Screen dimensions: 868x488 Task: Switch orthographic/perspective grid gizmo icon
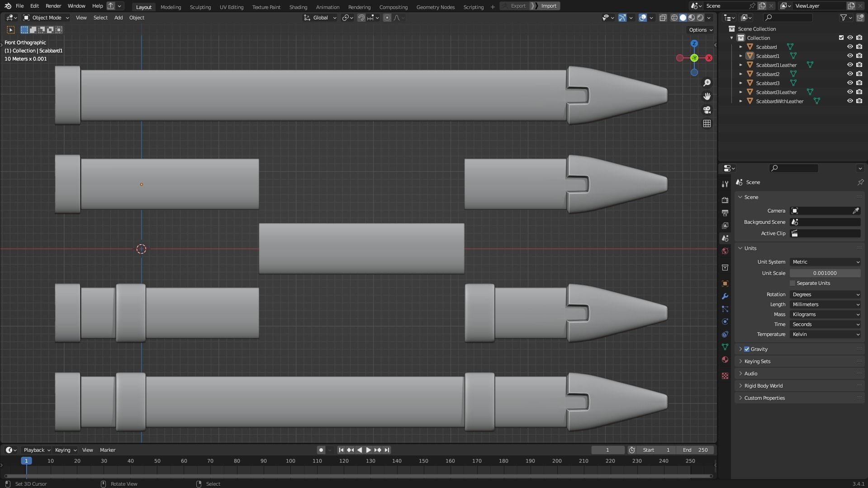tap(707, 123)
